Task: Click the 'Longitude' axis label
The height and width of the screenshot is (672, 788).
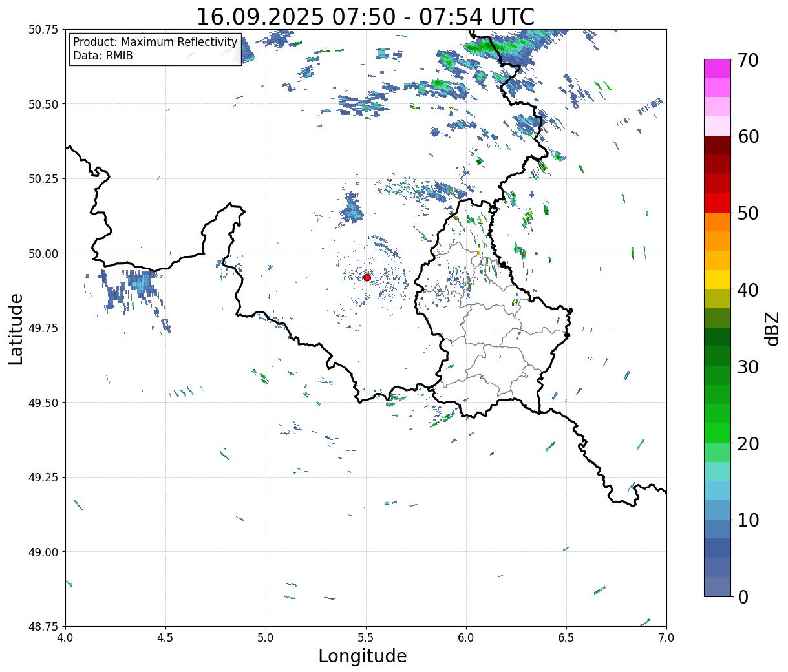Action: (363, 656)
